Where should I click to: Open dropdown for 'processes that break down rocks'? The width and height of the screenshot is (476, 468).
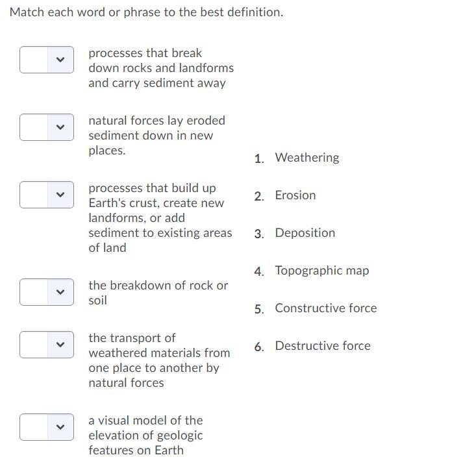click(46, 60)
